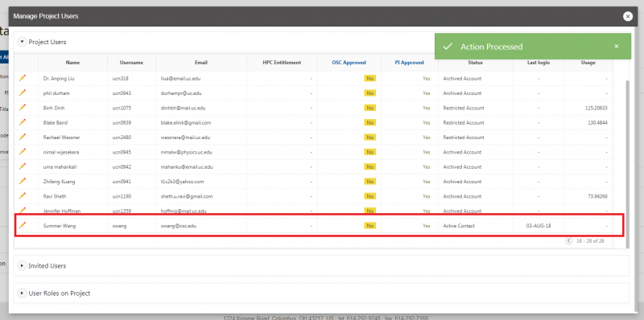Click the name Zhifeng Kuang
The image size is (644, 320).
point(59,182)
